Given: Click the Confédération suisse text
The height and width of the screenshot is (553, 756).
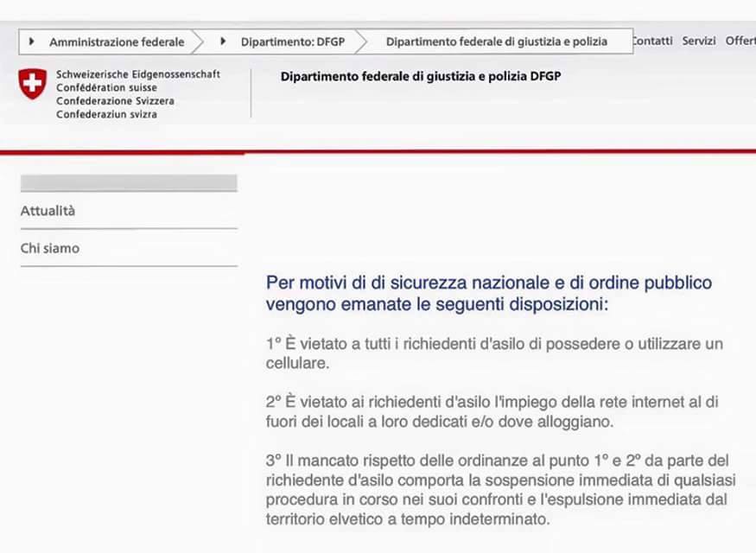Looking at the screenshot, I should pos(106,88).
